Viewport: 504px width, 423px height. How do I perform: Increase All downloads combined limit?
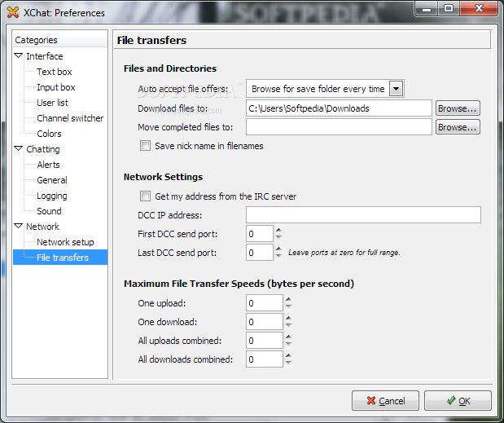click(288, 355)
